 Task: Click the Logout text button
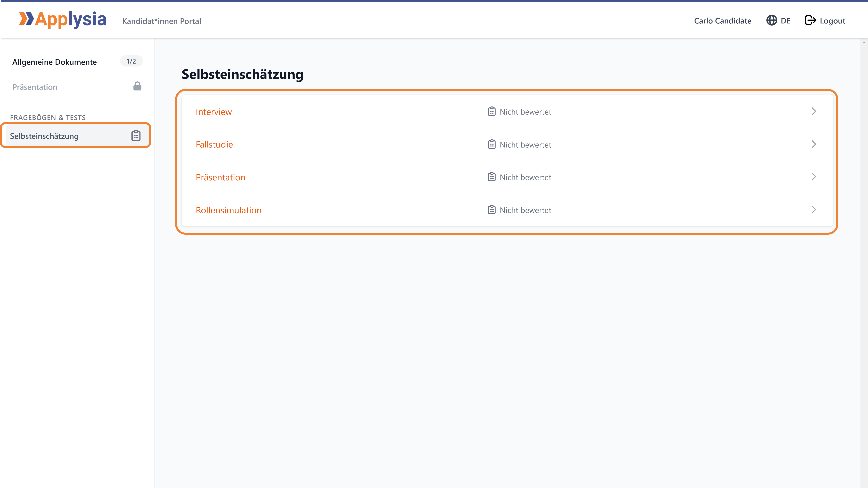point(832,21)
